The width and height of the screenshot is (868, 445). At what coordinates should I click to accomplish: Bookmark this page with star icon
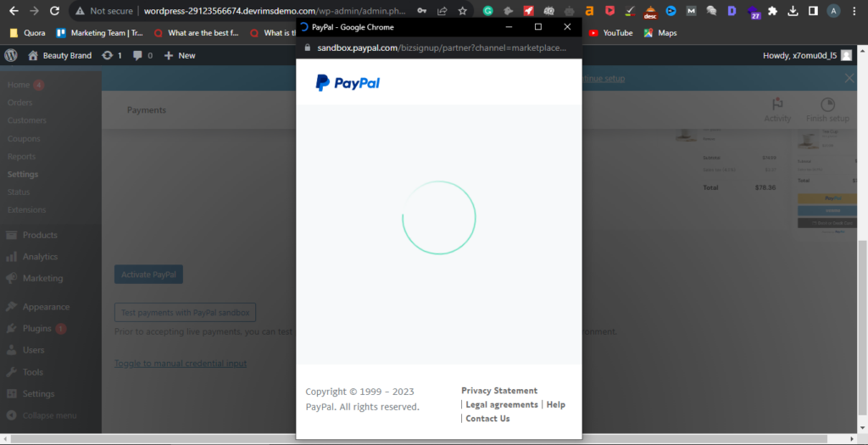point(462,11)
